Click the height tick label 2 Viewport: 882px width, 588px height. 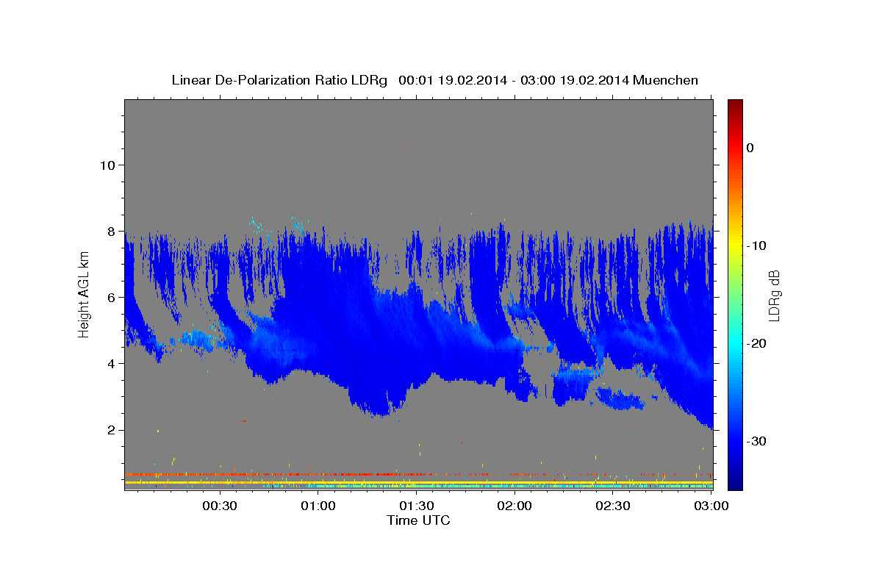tap(110, 430)
